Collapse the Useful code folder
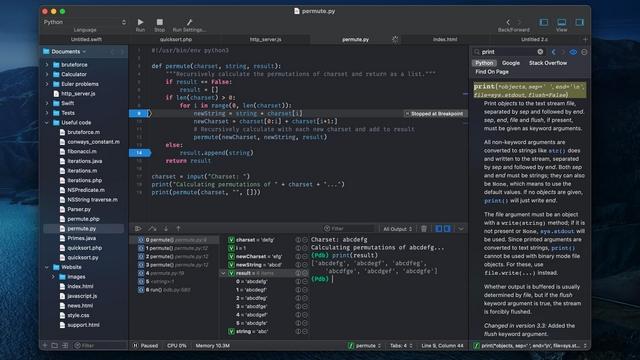The width and height of the screenshot is (640, 360). click(x=47, y=122)
